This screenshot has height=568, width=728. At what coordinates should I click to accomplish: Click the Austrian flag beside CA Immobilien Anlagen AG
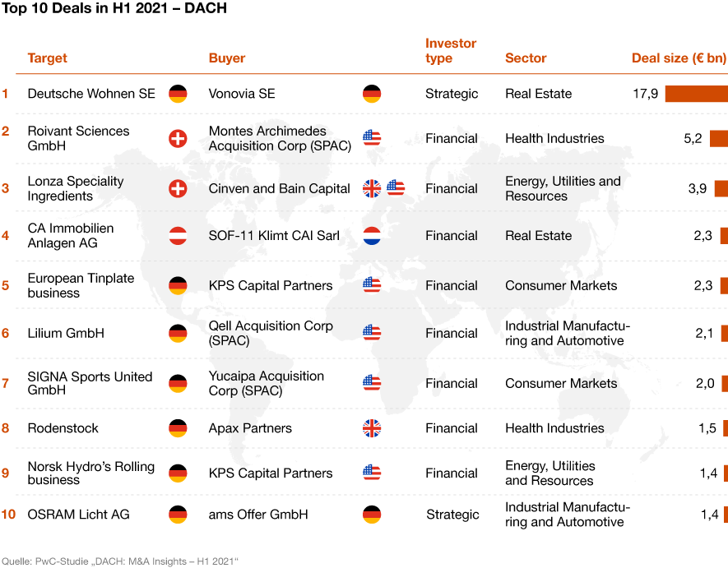coord(178,236)
